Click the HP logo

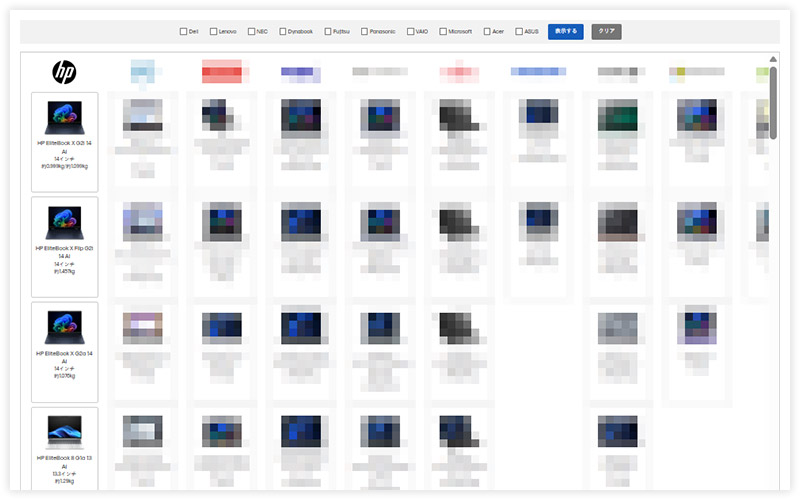click(64, 72)
